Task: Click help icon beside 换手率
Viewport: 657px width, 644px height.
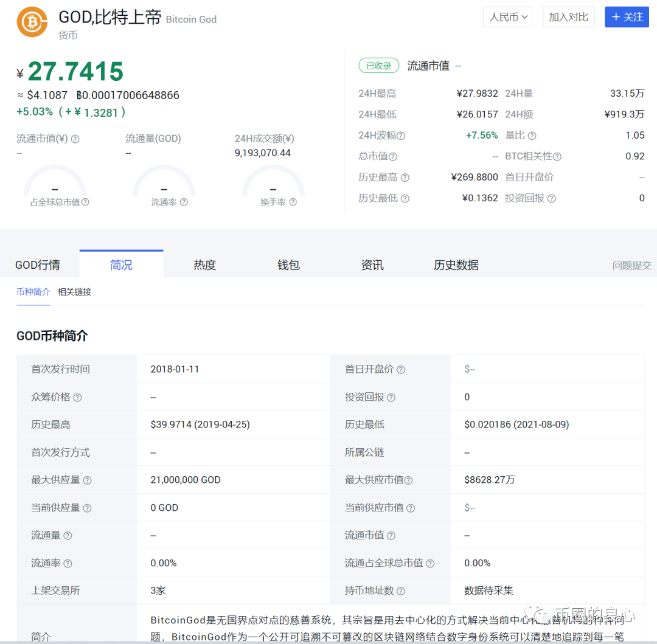Action: click(293, 202)
